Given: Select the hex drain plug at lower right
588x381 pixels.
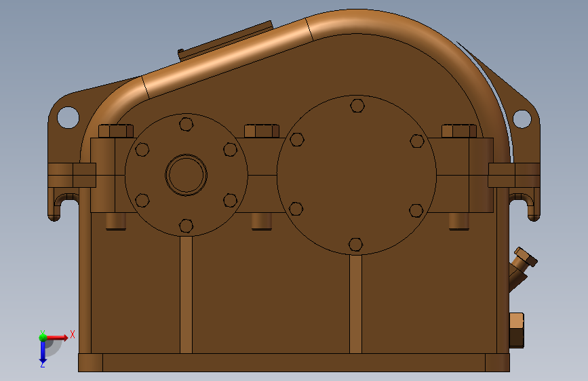Looking at the screenshot, I should tap(516, 330).
